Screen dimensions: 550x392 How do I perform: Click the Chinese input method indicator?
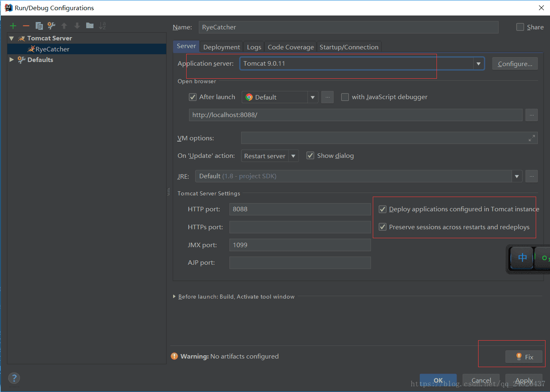(x=522, y=257)
